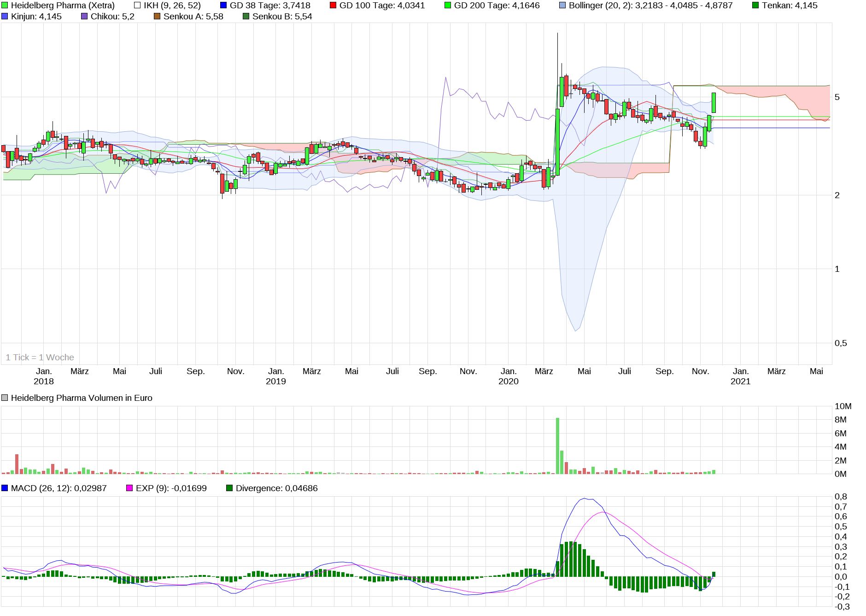The width and height of the screenshot is (866, 616).
Task: Click the latest green candlestick near price 5
Action: pos(714,103)
